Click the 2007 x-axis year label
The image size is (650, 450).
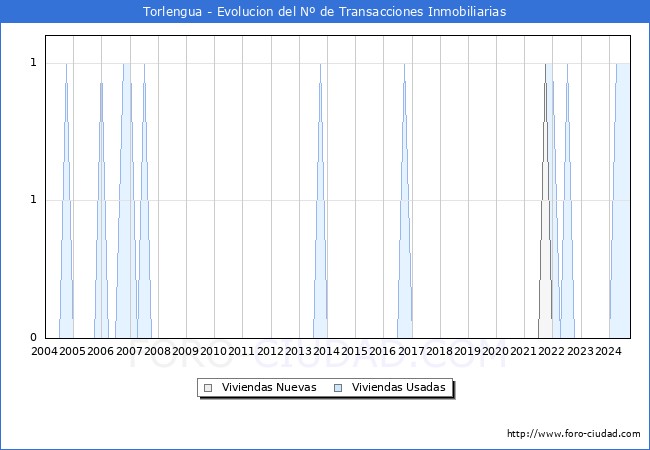click(x=129, y=351)
